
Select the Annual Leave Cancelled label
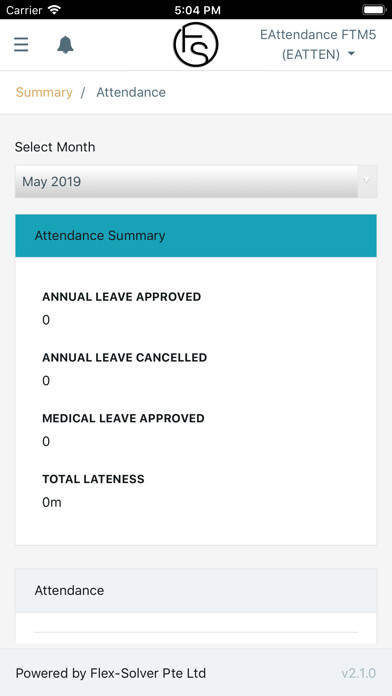124,357
